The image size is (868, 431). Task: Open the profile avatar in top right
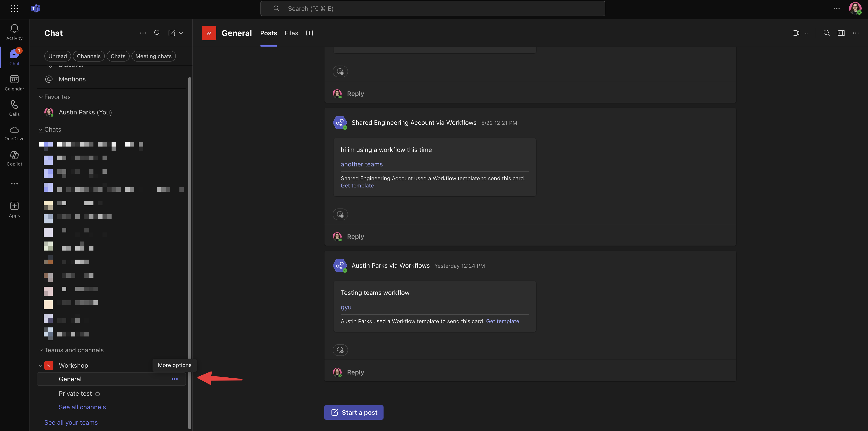click(x=855, y=8)
